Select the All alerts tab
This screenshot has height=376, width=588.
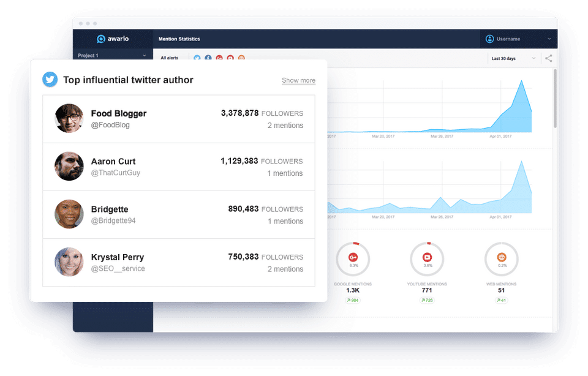pos(170,58)
